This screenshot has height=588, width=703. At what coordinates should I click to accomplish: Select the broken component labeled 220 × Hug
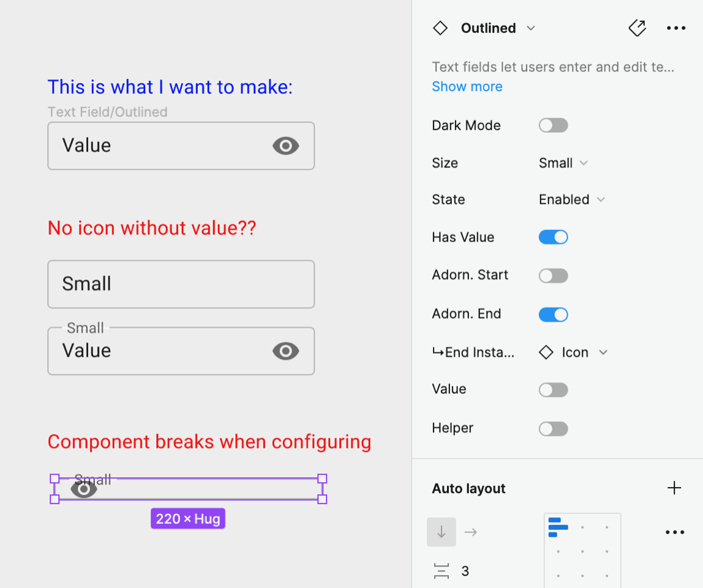(x=188, y=488)
